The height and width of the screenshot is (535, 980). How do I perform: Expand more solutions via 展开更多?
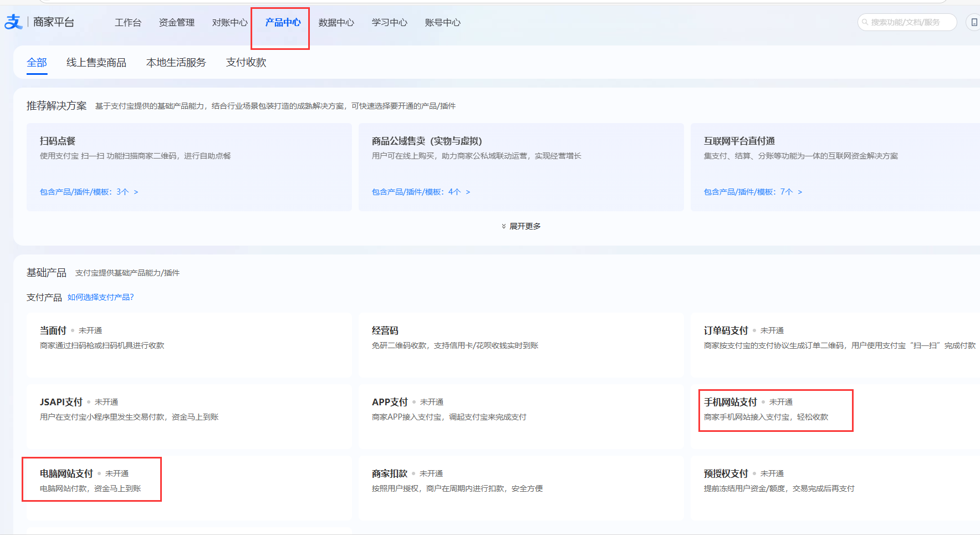point(521,226)
